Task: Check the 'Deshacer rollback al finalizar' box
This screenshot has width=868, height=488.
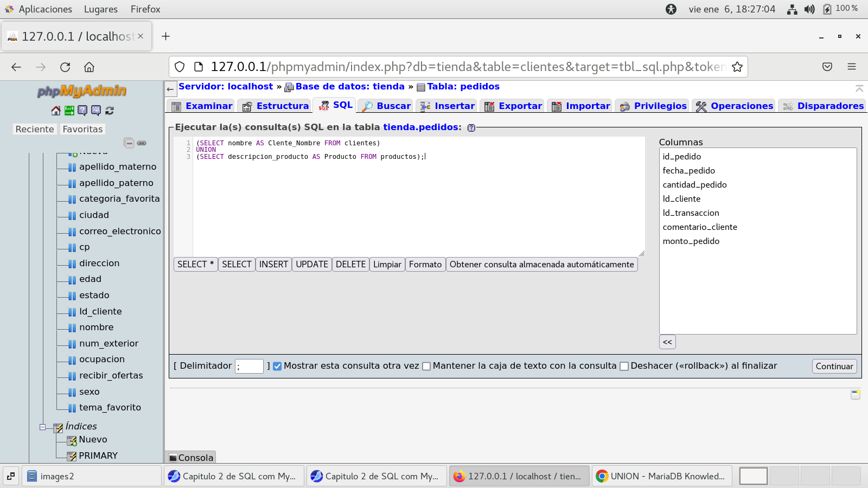Action: tap(624, 366)
